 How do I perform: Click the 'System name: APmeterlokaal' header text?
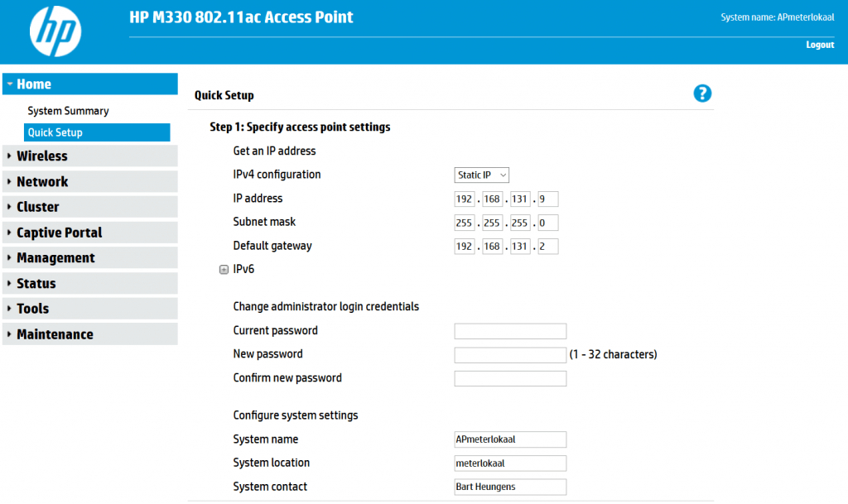777,17
